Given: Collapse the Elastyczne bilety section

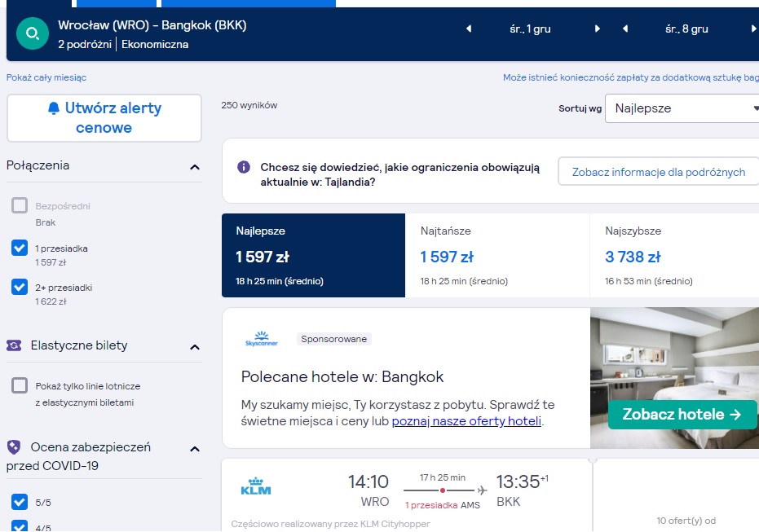Looking at the screenshot, I should point(195,347).
